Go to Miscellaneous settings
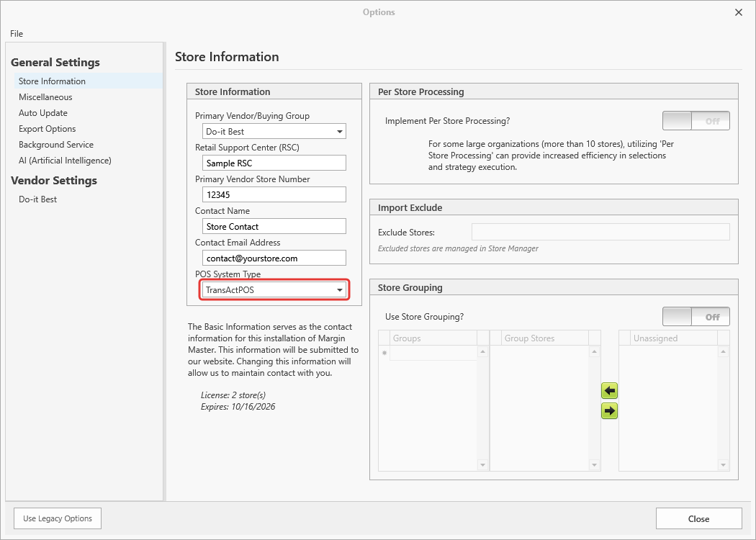Image resolution: width=756 pixels, height=540 pixels. pyautogui.click(x=45, y=97)
